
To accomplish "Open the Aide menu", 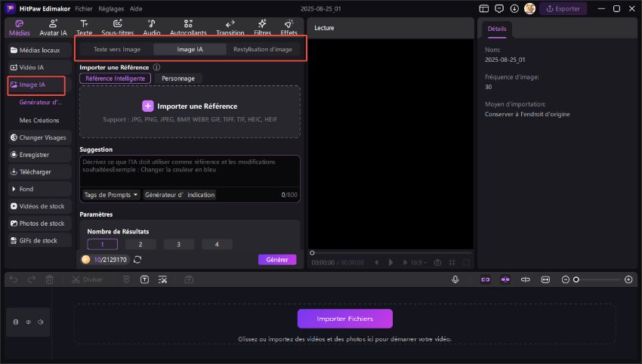I will click(x=136, y=8).
